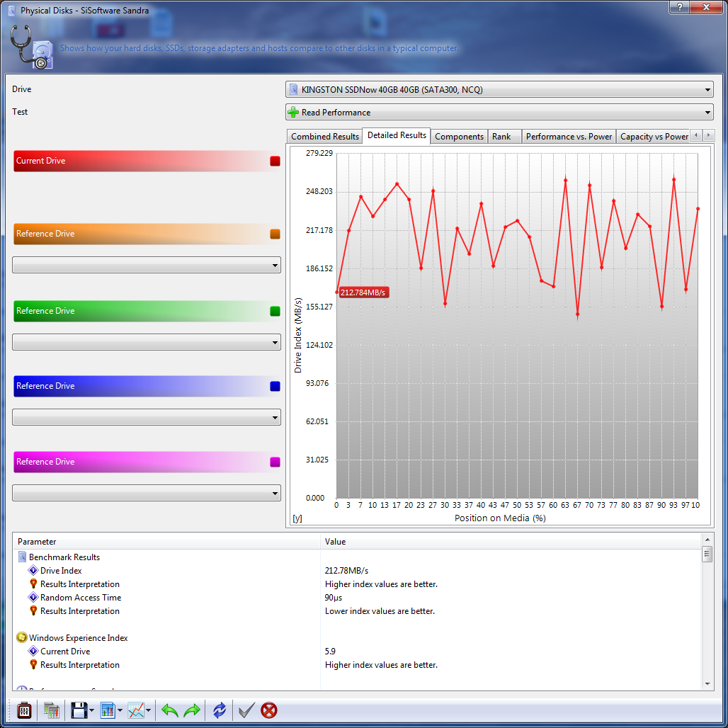This screenshot has width=728, height=728.
Task: Click the stethoscope disk module icon
Action: point(32,47)
